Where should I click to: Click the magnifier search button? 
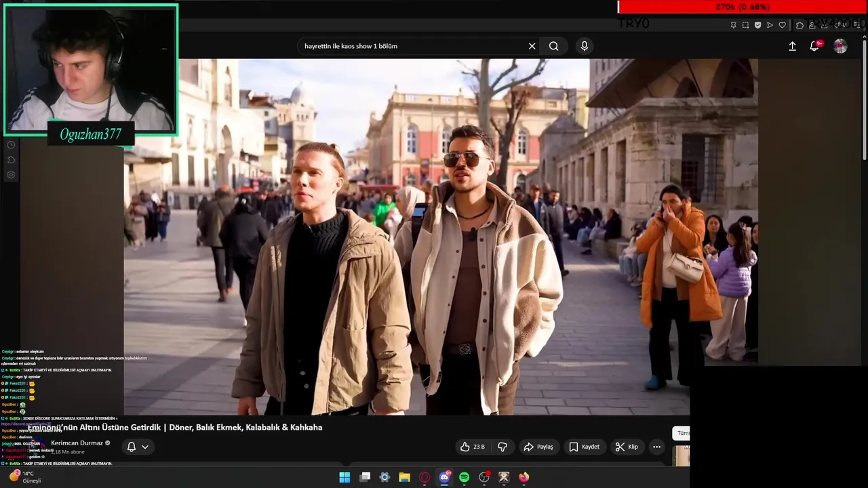point(554,46)
